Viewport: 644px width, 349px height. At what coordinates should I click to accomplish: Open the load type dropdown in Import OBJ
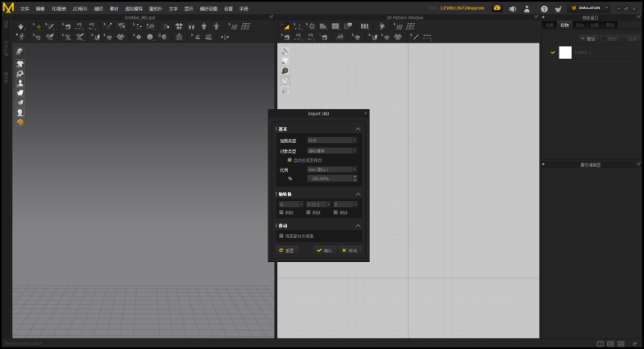pos(331,140)
